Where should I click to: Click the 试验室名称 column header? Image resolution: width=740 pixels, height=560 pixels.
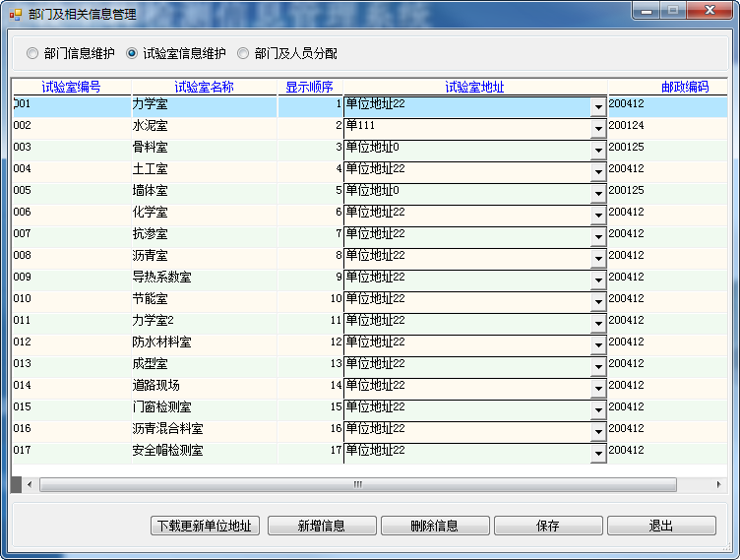[x=204, y=87]
